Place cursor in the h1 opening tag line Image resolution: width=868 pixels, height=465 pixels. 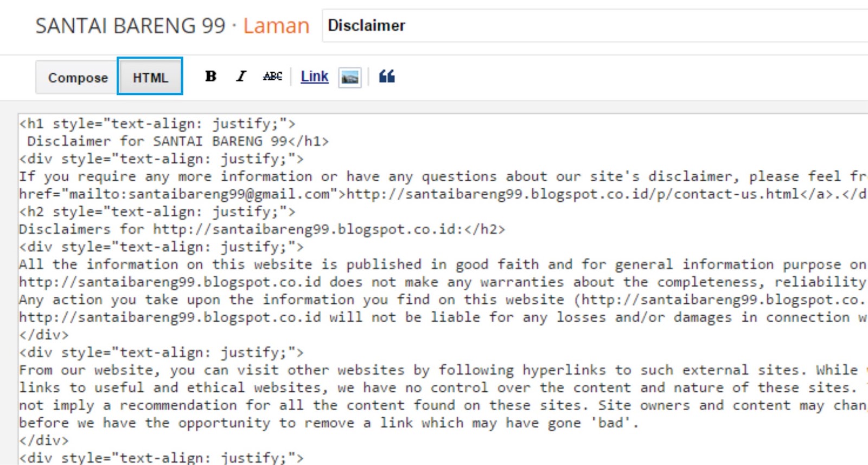[157, 124]
